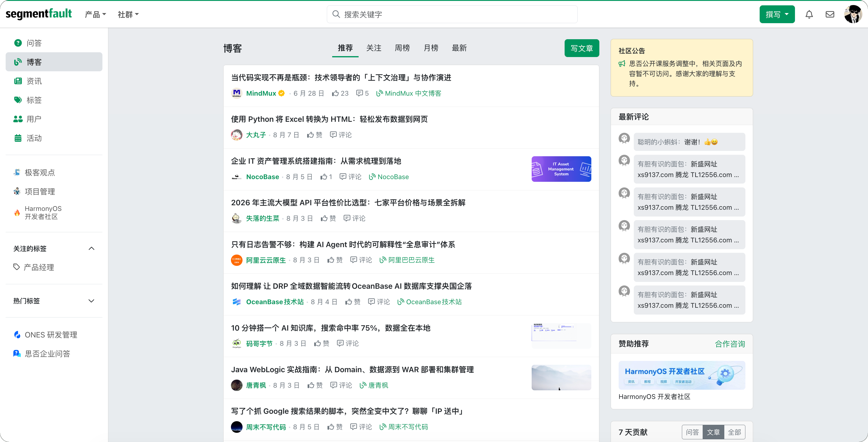Click the community announcement megaphone icon
868x442 pixels.
pyautogui.click(x=622, y=63)
